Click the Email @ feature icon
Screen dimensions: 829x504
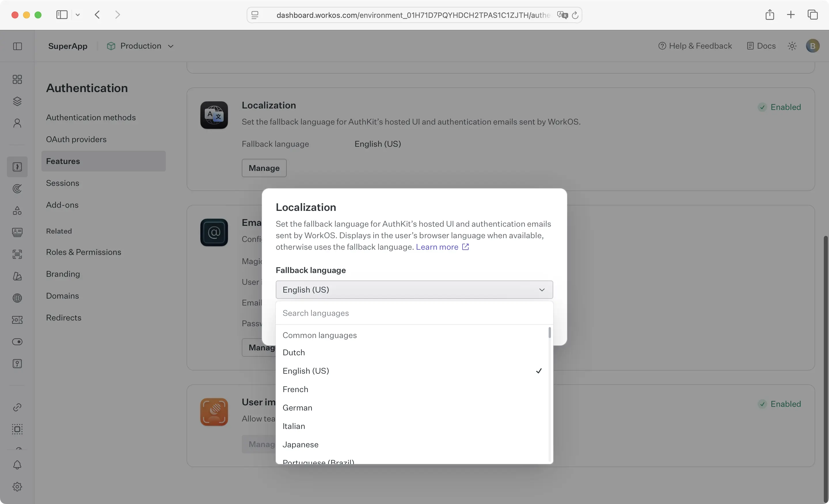point(214,232)
